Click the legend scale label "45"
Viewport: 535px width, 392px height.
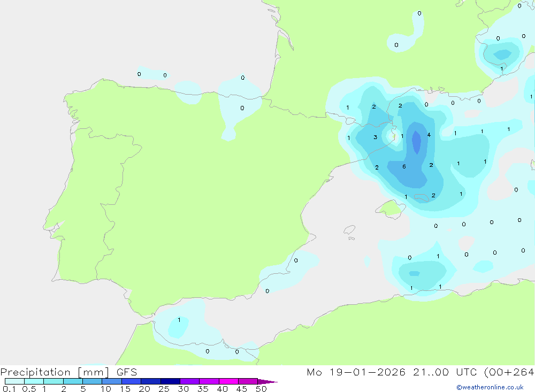tap(242, 389)
